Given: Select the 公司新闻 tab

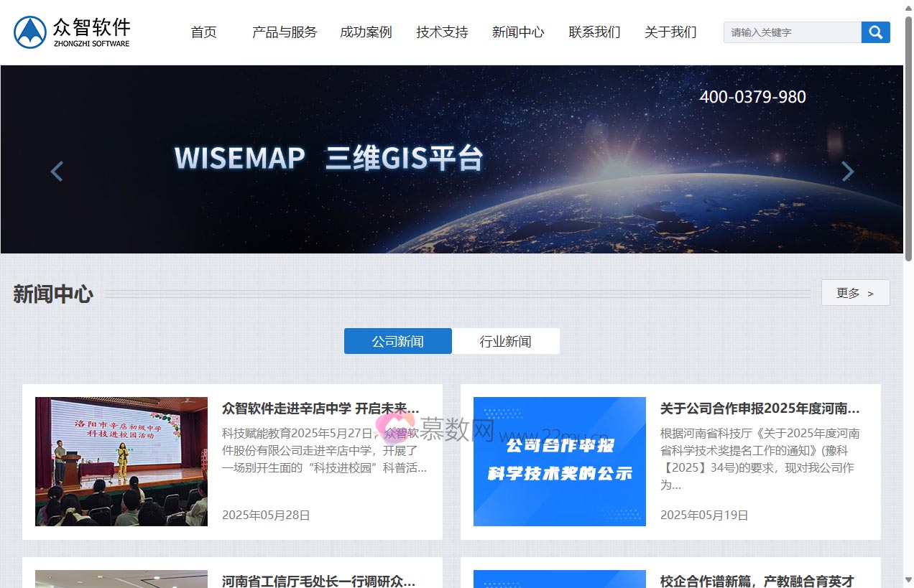Looking at the screenshot, I should [397, 341].
